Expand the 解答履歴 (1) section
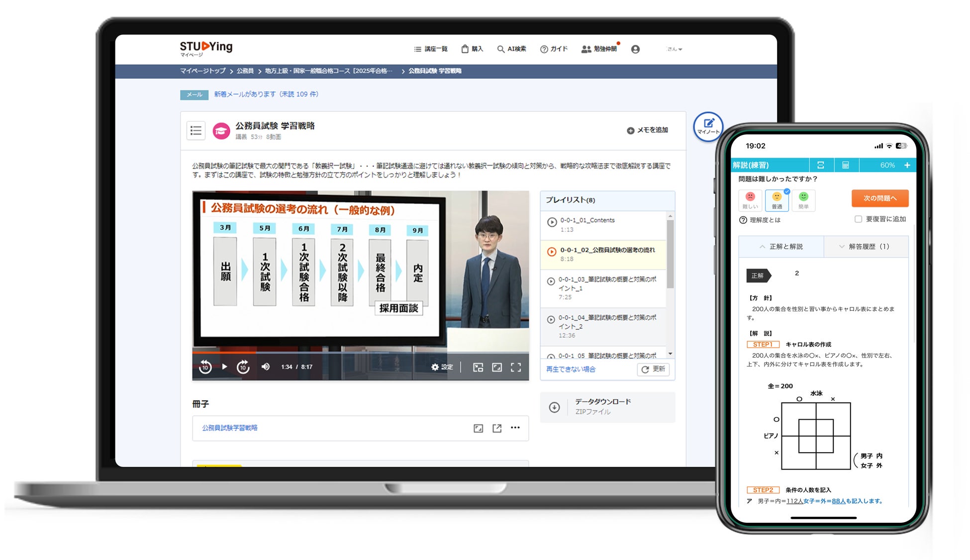970x560 pixels. coord(866,247)
